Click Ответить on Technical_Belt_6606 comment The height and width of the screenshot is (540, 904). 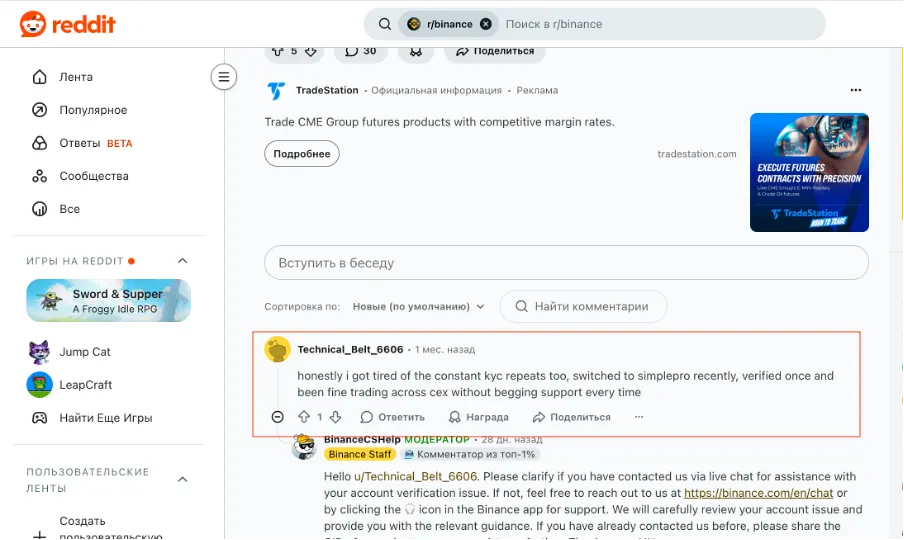pyautogui.click(x=393, y=417)
